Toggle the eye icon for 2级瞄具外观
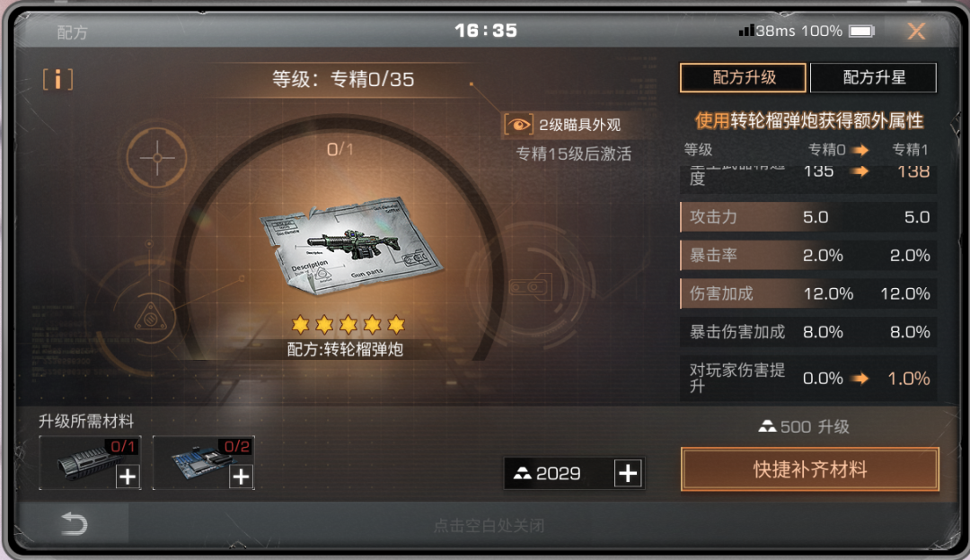Viewport: 970px width, 560px height. 518,125
